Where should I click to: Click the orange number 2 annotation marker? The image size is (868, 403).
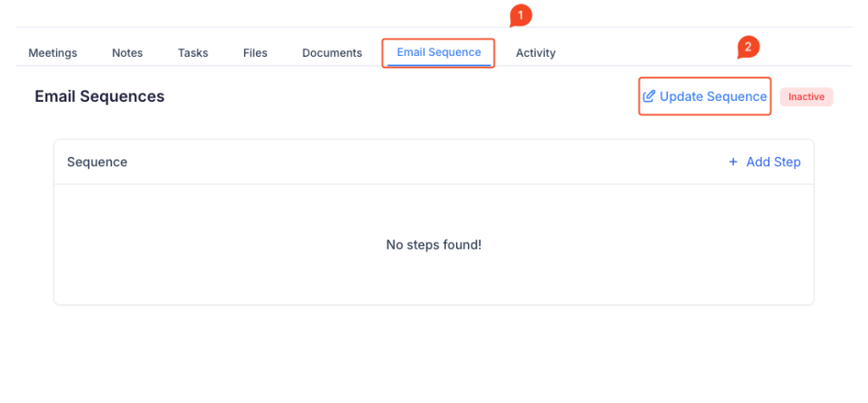point(747,48)
